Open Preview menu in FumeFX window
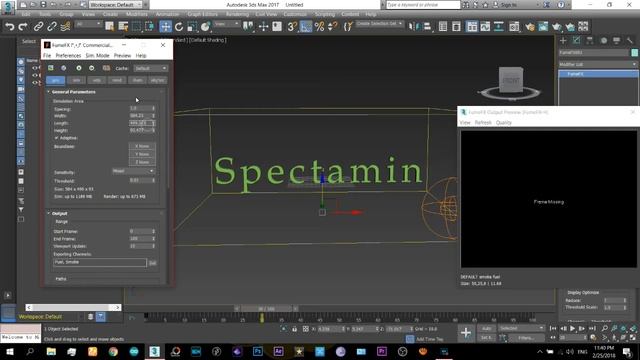Viewport: 640px width, 360px height. [x=122, y=56]
